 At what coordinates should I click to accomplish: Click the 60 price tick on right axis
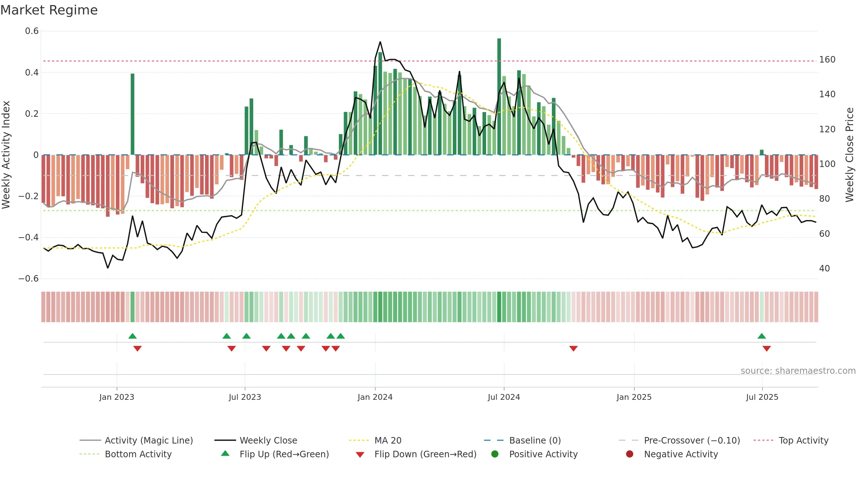coord(825,234)
